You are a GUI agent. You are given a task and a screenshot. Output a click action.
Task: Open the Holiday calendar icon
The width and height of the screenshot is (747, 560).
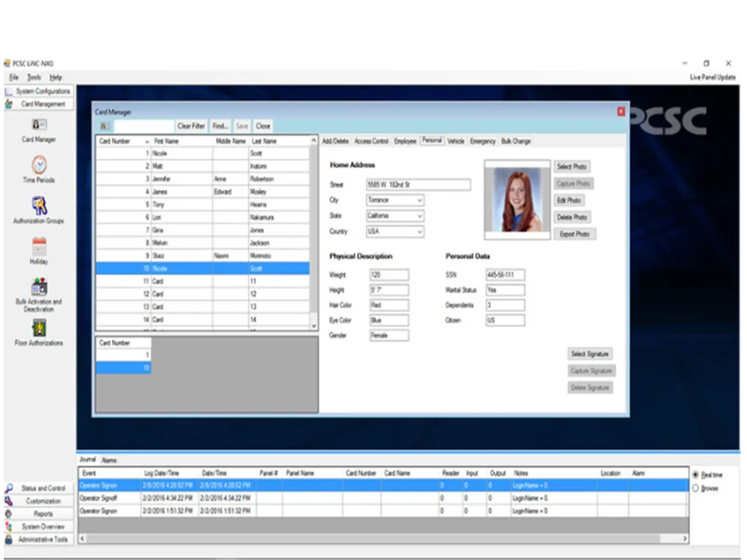[x=39, y=246]
